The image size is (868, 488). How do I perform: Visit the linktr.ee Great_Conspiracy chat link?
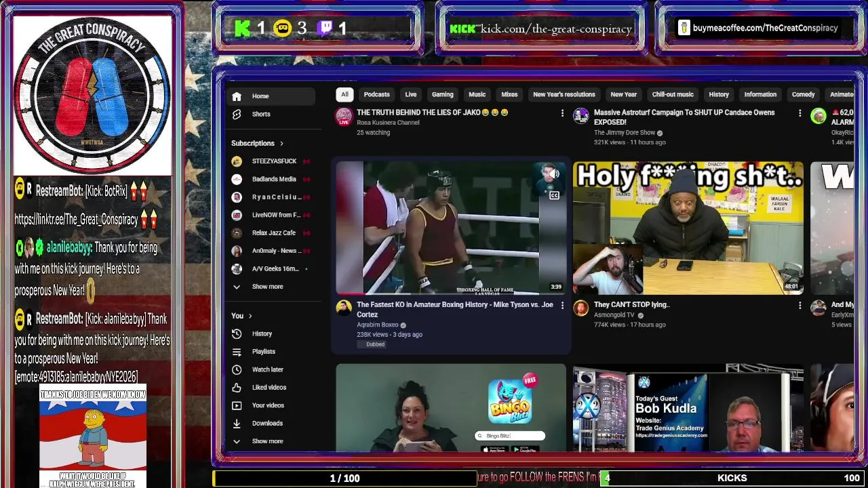(77, 220)
